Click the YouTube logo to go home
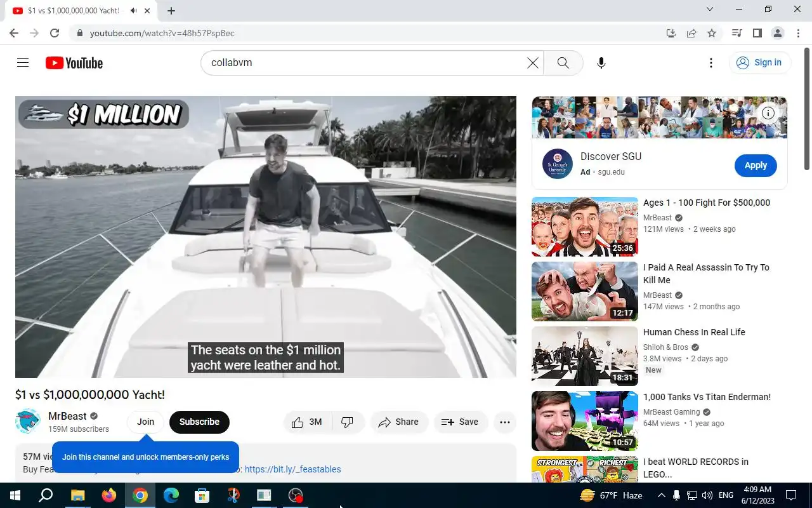The image size is (812, 508). [74, 63]
